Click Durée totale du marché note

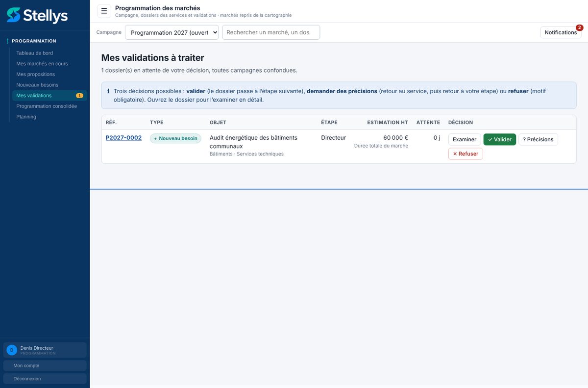coord(381,146)
